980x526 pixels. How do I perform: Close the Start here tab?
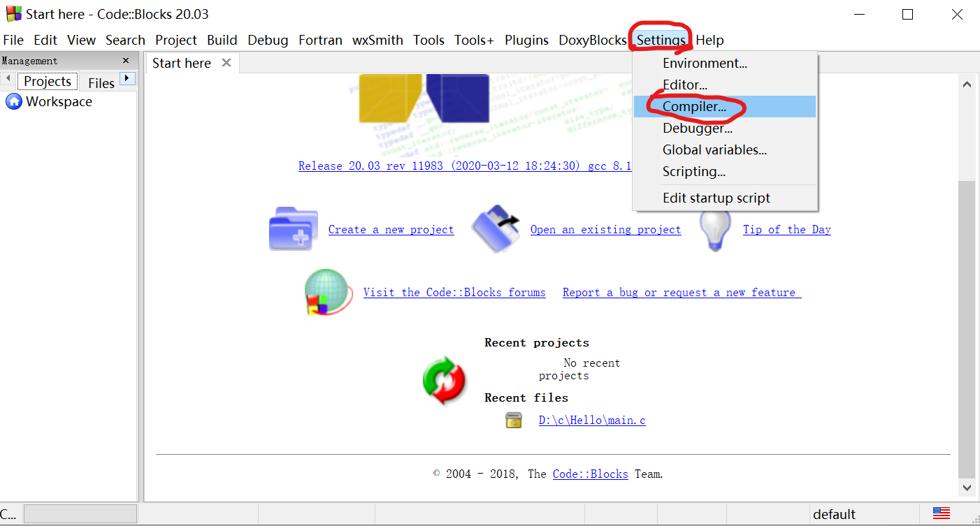click(226, 63)
